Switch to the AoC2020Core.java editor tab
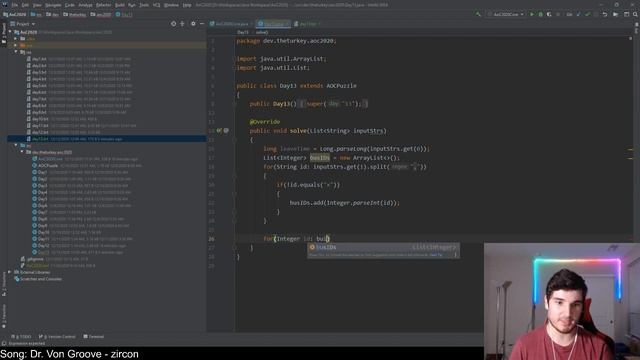Viewport: 640px width, 360px height. 231,24
